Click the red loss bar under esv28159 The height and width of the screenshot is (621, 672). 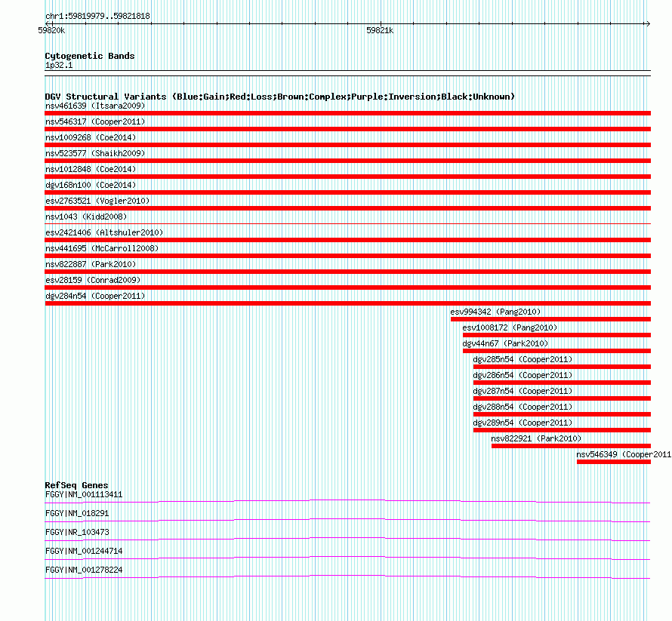(x=347, y=287)
